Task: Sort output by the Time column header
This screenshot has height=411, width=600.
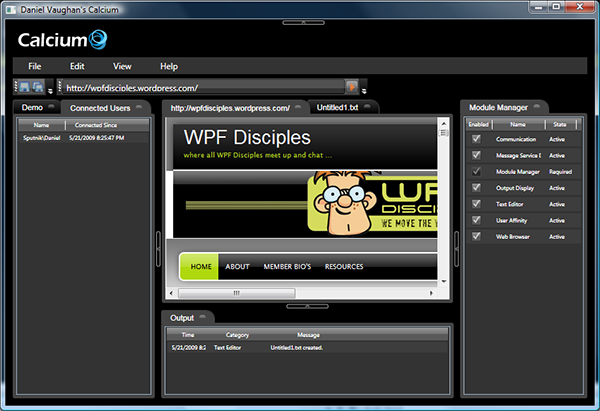Action: (x=188, y=335)
